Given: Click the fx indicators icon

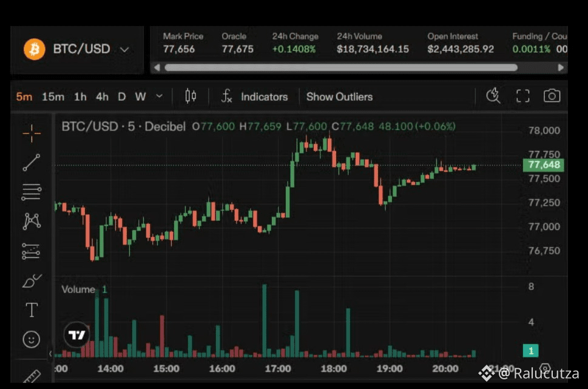Looking at the screenshot, I should 226,96.
